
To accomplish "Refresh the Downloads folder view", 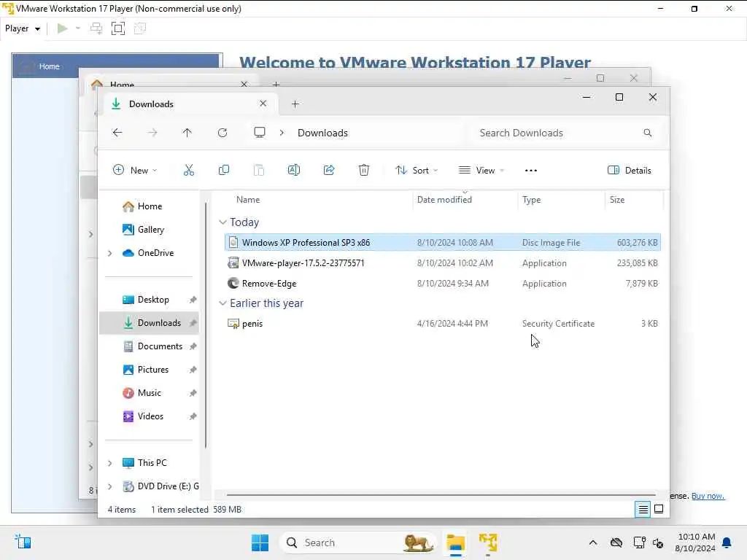I will pyautogui.click(x=222, y=133).
